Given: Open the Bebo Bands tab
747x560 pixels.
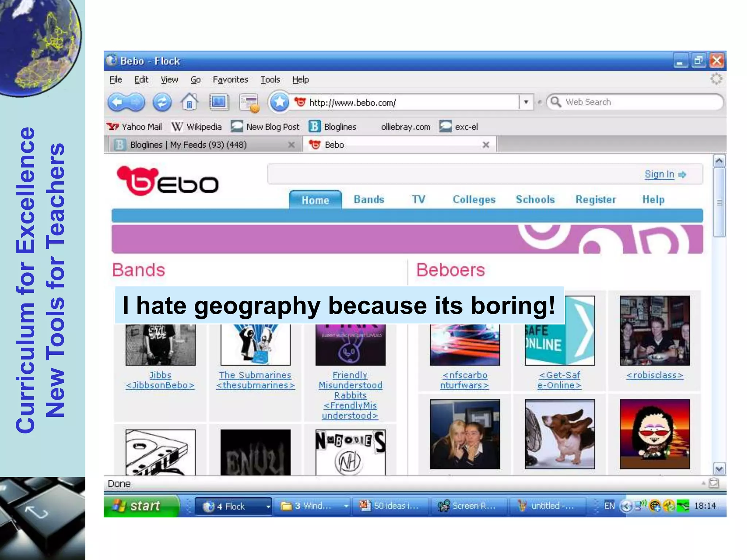Looking at the screenshot, I should (x=369, y=199).
